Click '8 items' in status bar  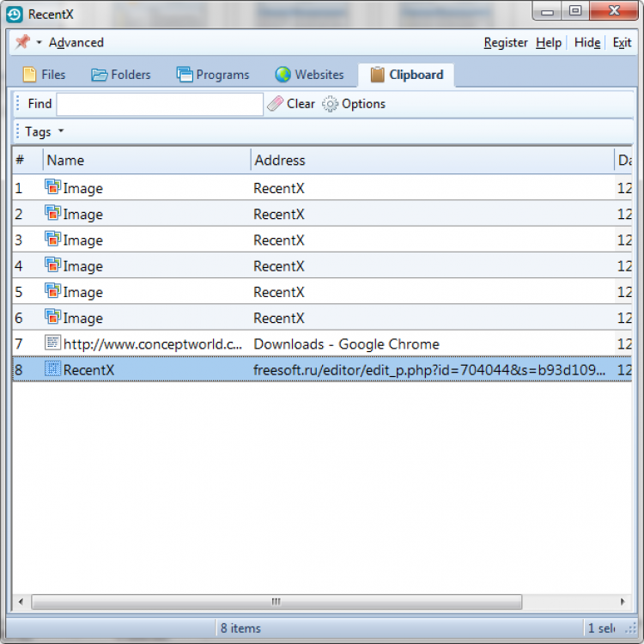pos(240,628)
